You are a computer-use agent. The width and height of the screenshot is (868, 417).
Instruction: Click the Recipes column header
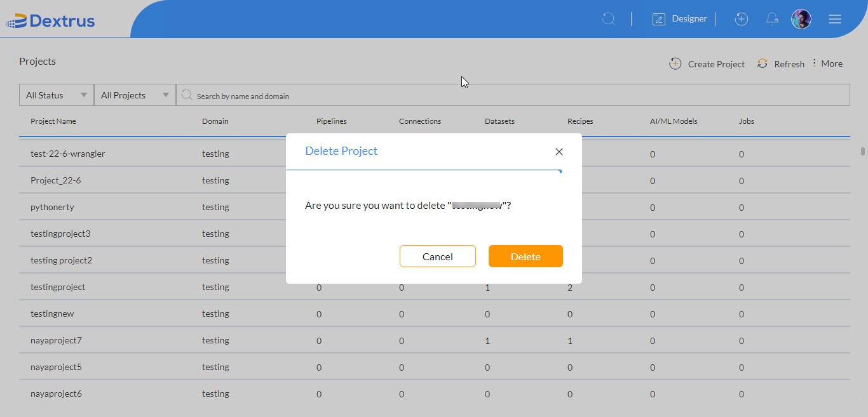(x=580, y=121)
